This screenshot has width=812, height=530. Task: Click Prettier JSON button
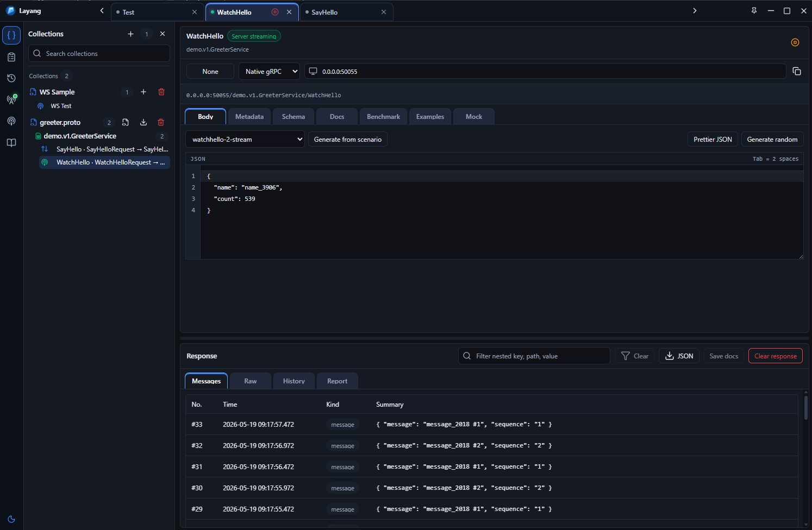pyautogui.click(x=713, y=140)
